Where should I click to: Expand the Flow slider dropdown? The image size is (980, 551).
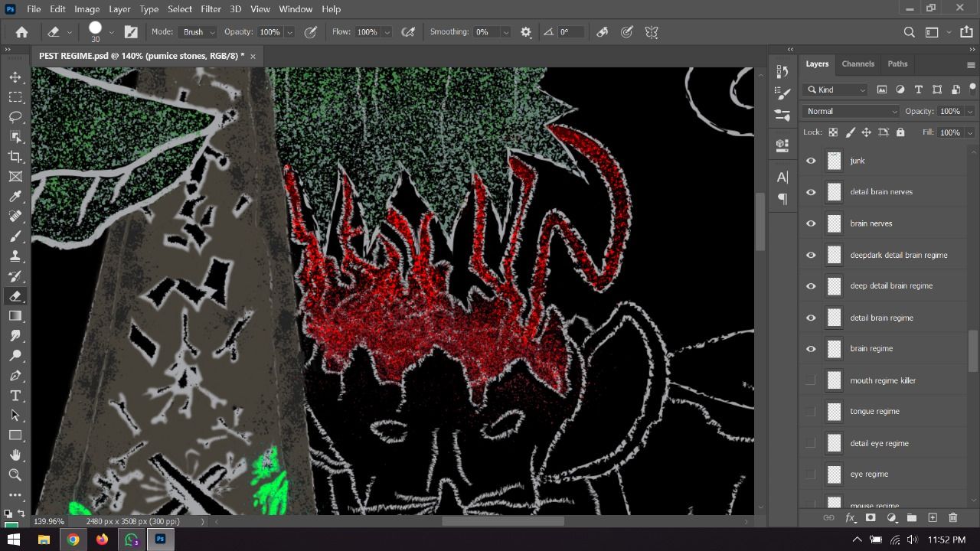(387, 32)
